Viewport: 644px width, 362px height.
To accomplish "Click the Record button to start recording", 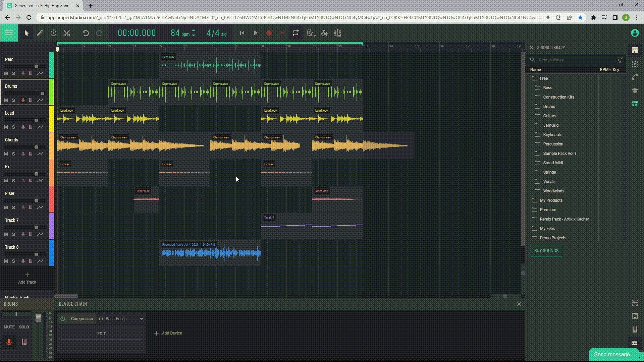I will pyautogui.click(x=270, y=33).
